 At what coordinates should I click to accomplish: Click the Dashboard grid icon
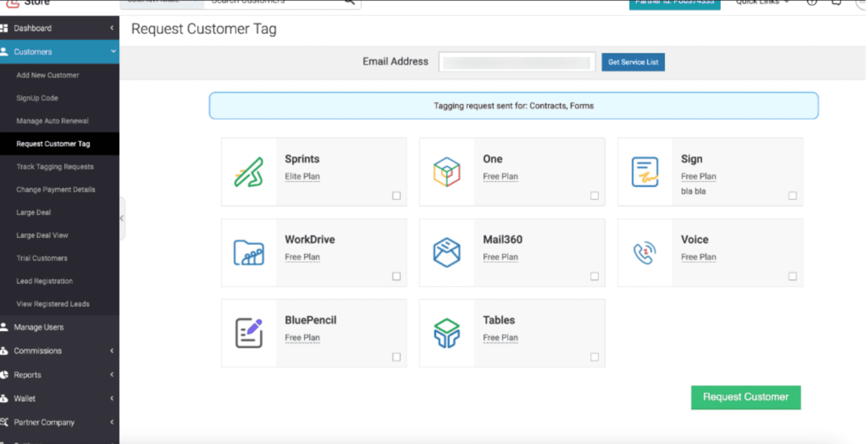(4, 28)
